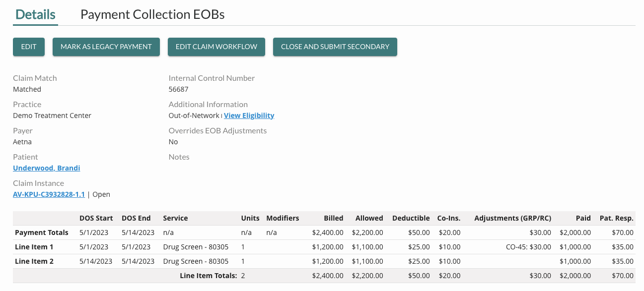
Task: Open claim instance AV-KPU-C3932828-1.1 link
Action: [x=49, y=194]
